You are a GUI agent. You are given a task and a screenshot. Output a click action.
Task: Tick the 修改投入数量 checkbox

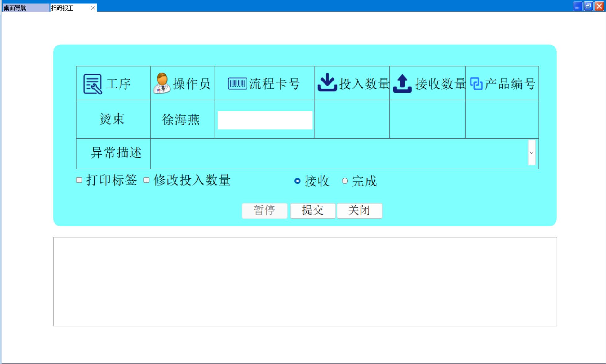point(146,180)
